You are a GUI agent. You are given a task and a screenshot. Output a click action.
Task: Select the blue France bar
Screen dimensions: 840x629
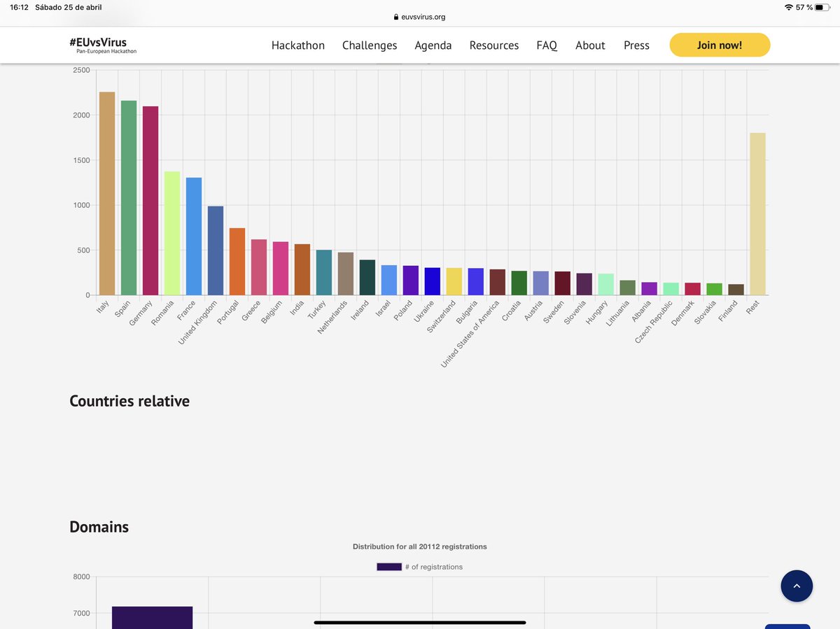[x=194, y=236]
